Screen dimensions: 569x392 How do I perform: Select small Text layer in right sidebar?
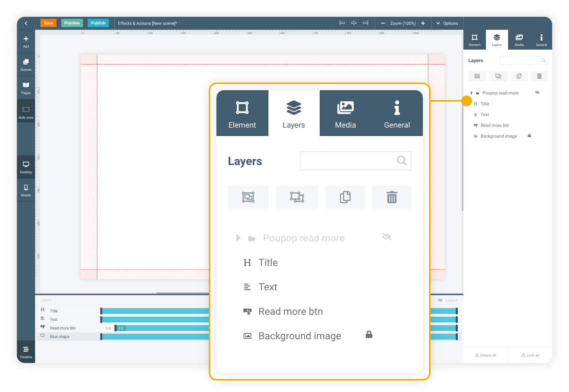[484, 115]
